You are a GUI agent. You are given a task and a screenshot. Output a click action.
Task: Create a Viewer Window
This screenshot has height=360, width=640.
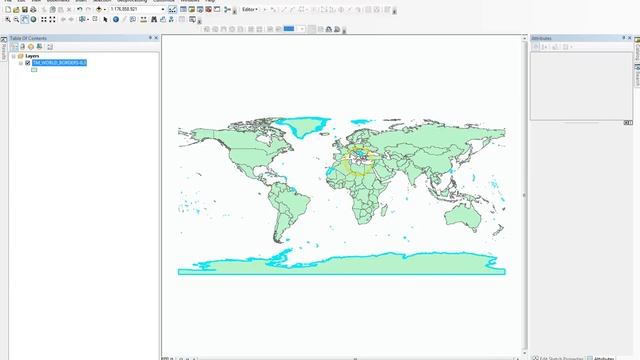click(192, 19)
